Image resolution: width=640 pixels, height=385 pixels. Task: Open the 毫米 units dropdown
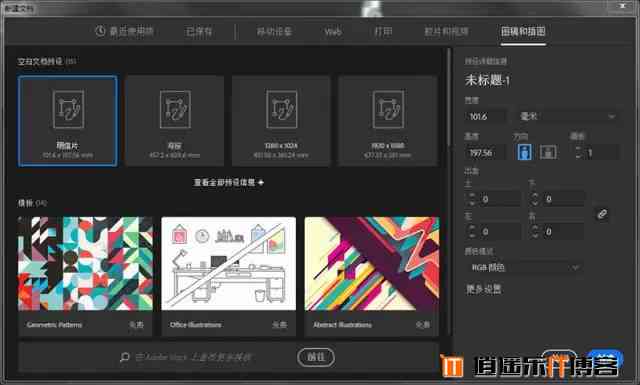point(567,117)
